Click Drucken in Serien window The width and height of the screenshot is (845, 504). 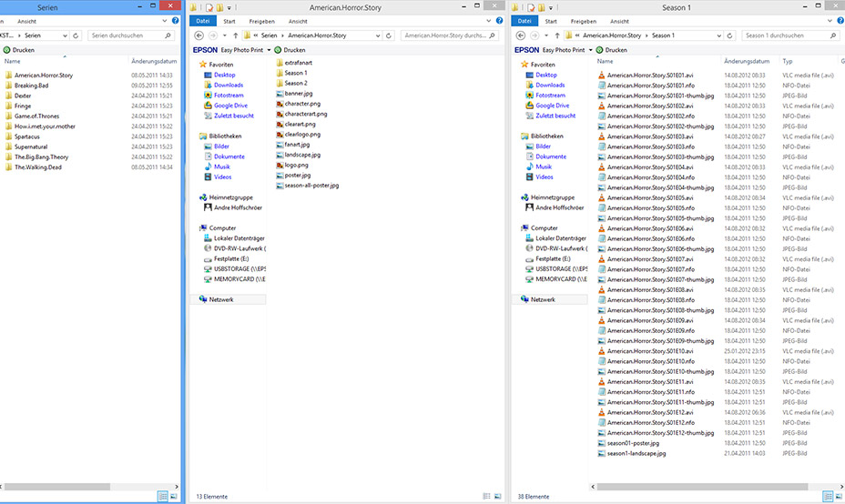click(x=19, y=49)
